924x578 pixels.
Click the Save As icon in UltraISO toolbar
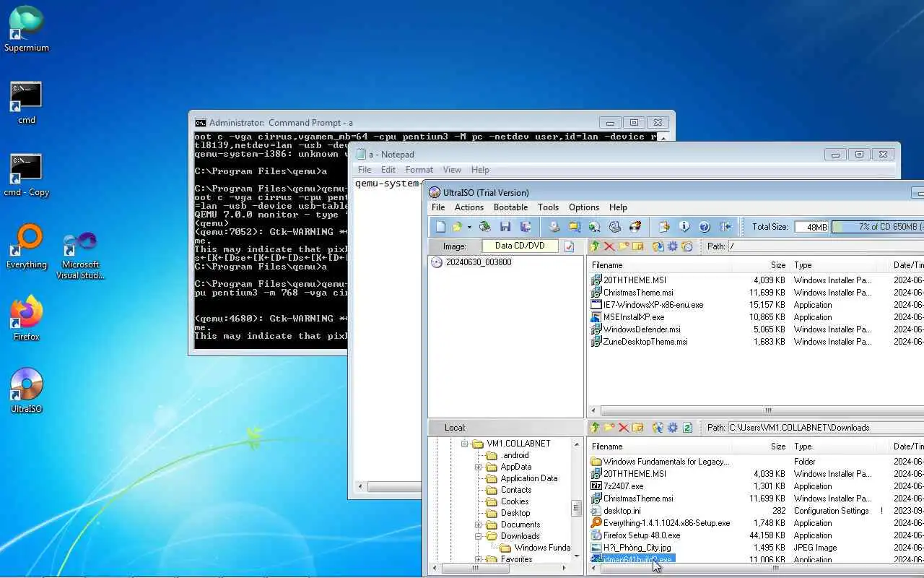[526, 227]
